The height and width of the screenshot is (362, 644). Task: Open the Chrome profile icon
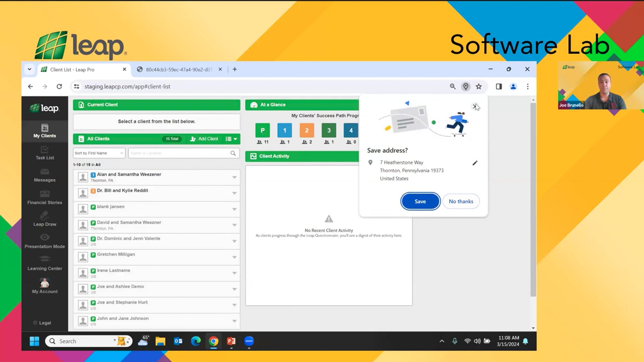tap(513, 86)
